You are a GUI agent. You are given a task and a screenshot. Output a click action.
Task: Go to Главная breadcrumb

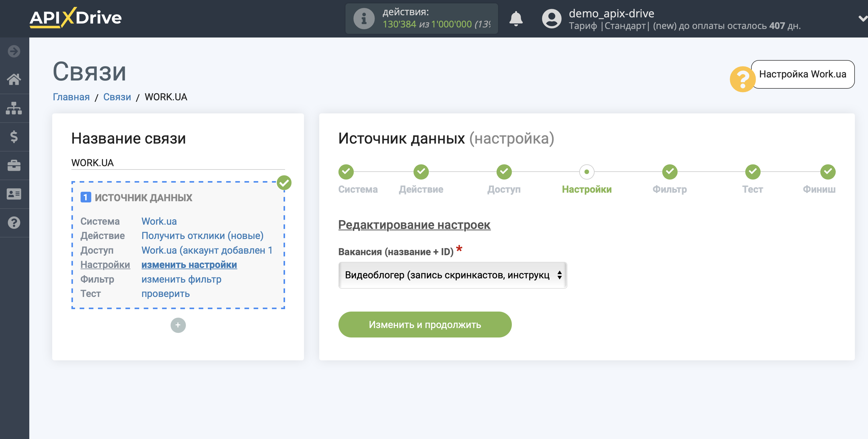coord(71,97)
